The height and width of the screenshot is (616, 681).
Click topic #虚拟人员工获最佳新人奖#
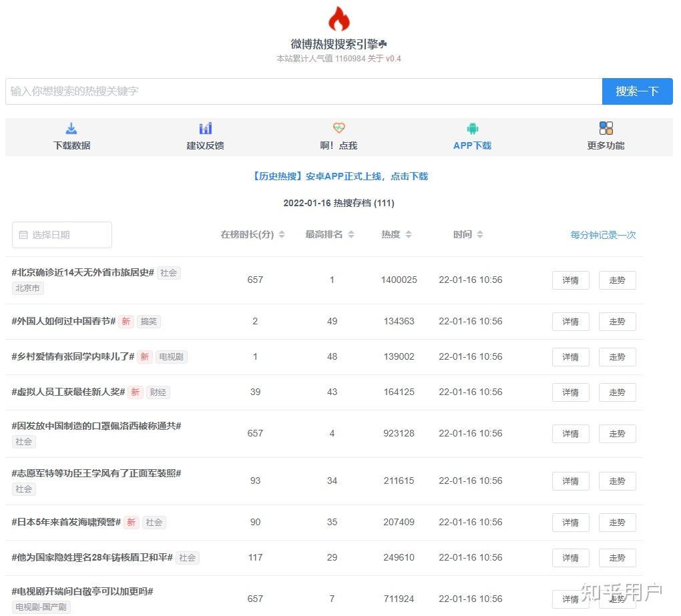coord(68,392)
